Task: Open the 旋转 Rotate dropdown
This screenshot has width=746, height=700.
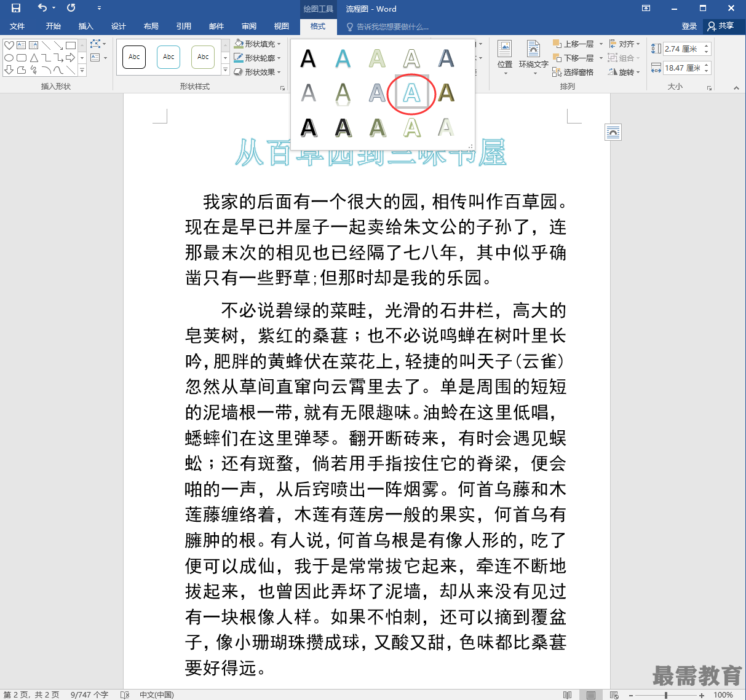Action: coord(624,72)
